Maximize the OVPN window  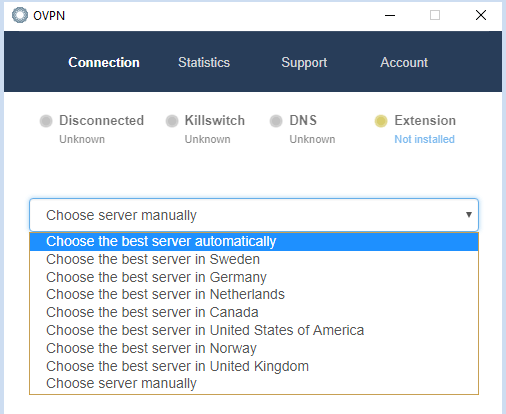(x=435, y=15)
